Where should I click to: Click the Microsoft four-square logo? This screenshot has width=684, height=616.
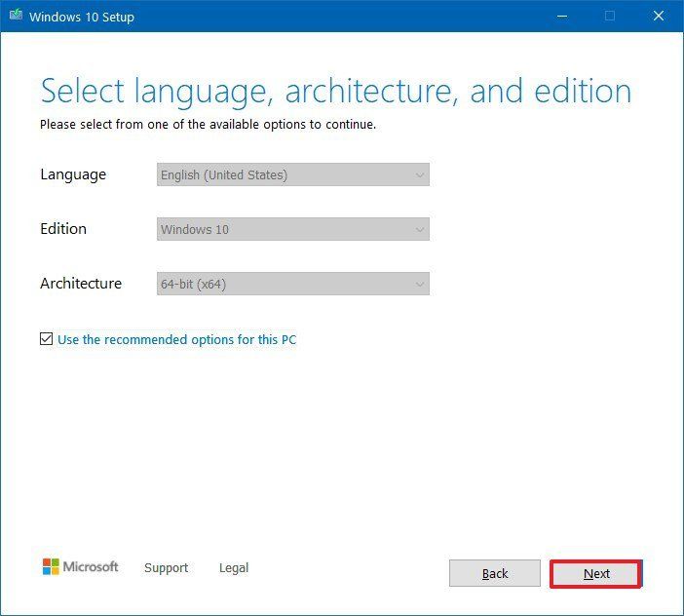51,566
